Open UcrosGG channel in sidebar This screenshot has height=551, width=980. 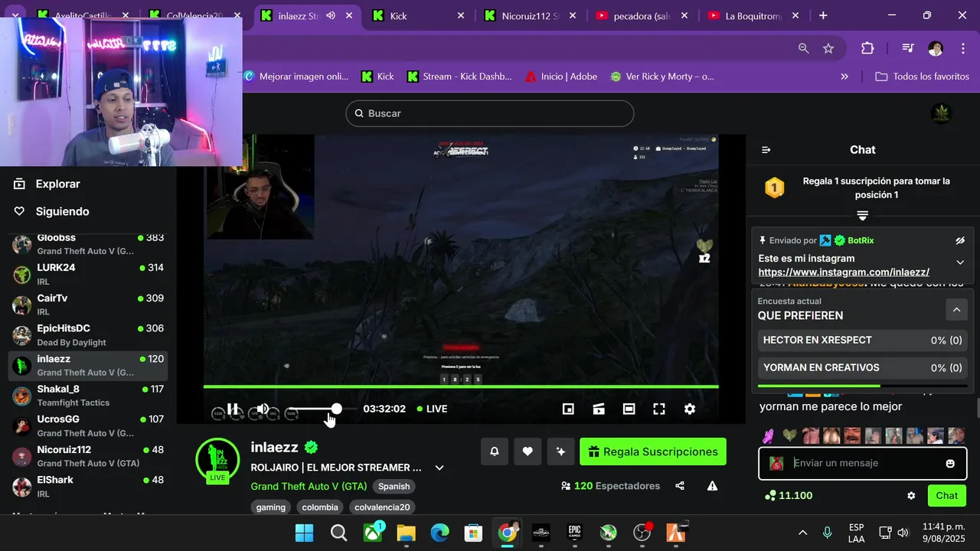click(x=88, y=425)
